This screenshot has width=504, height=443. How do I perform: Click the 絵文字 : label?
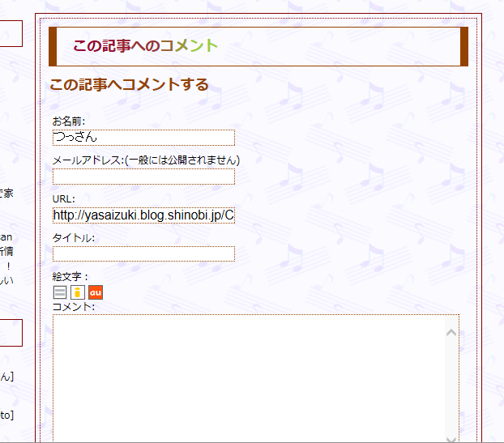(x=70, y=276)
